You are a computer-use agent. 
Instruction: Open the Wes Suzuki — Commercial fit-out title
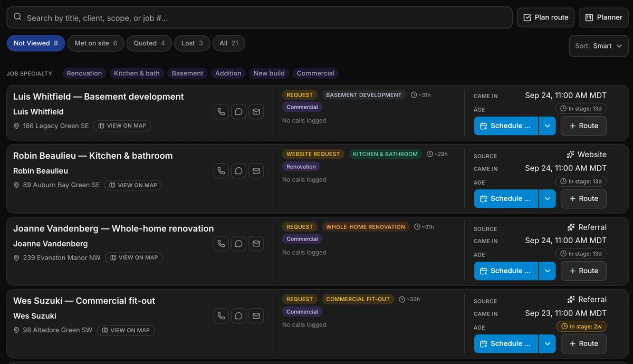pyautogui.click(x=84, y=301)
